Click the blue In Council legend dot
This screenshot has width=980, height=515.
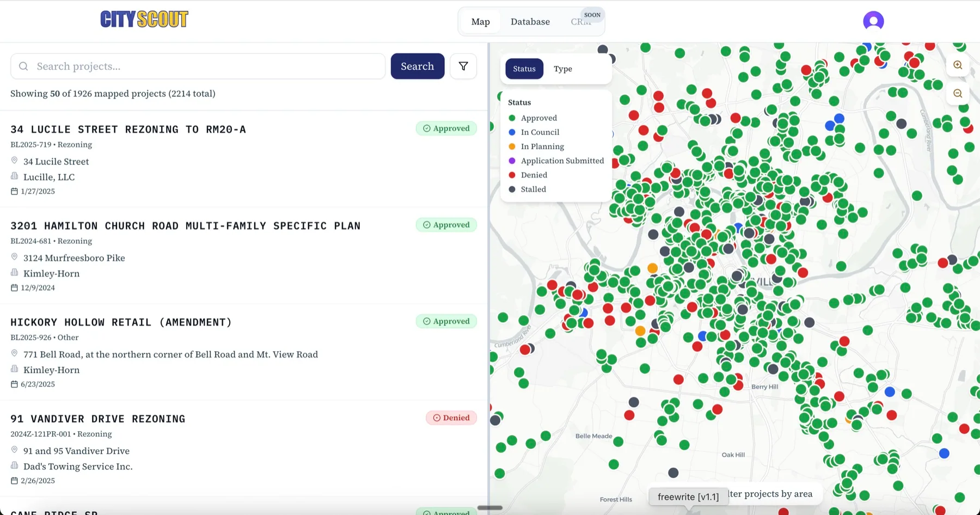tap(512, 132)
